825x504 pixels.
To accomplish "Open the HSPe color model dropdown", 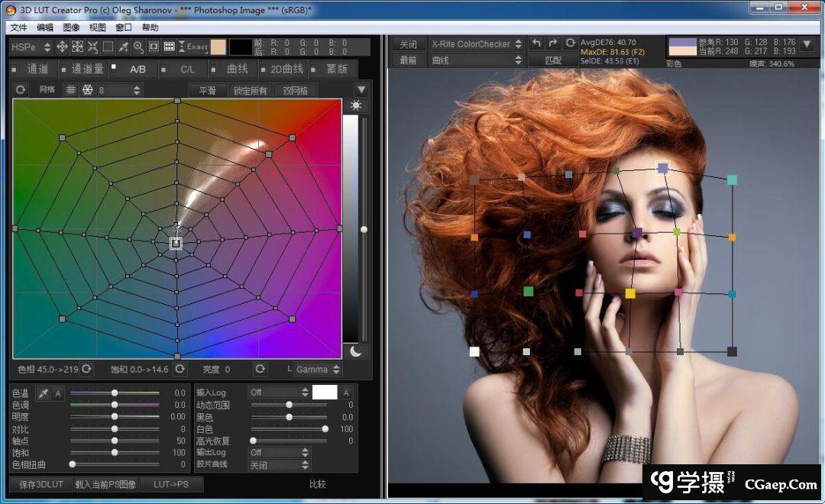I will pyautogui.click(x=31, y=47).
